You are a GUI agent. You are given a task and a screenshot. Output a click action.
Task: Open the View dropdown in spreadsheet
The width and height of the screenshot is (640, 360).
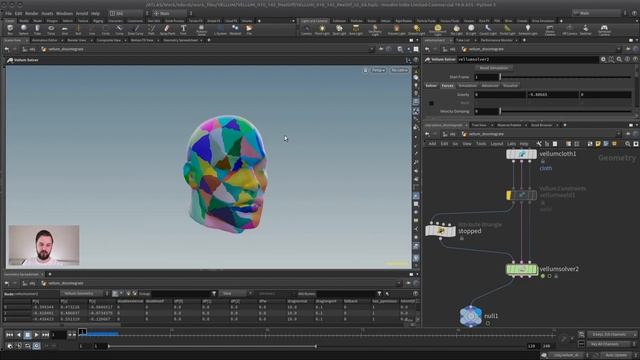click(236, 293)
